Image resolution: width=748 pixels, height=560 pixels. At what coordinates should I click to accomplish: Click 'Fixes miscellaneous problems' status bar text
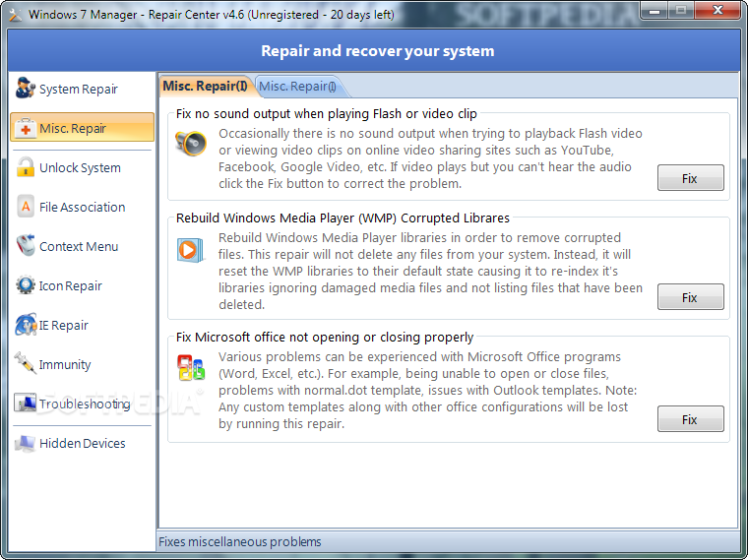[x=239, y=542]
